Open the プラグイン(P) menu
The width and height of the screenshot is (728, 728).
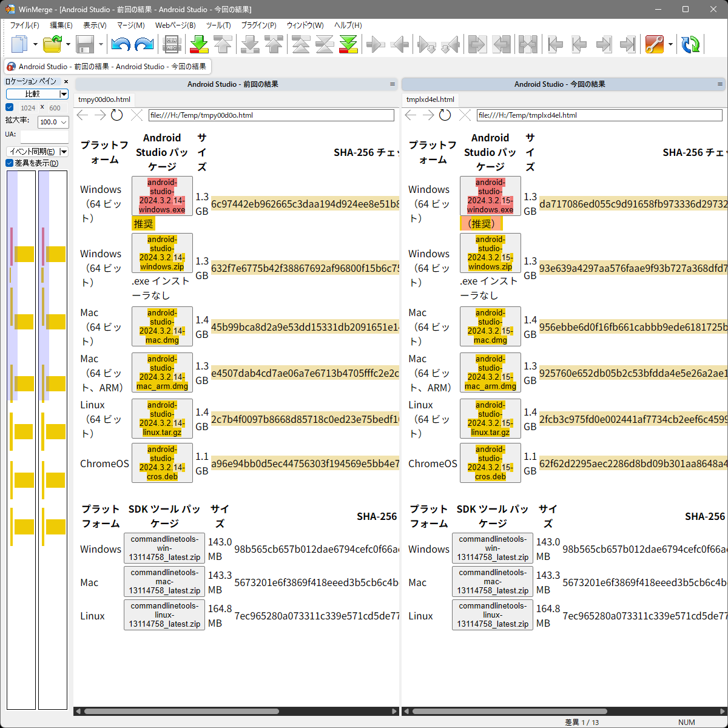258,25
